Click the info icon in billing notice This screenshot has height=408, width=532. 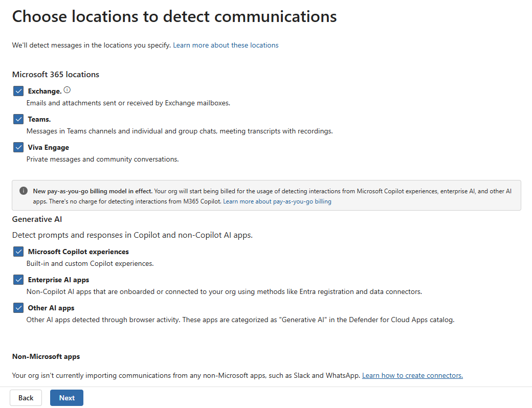click(24, 191)
